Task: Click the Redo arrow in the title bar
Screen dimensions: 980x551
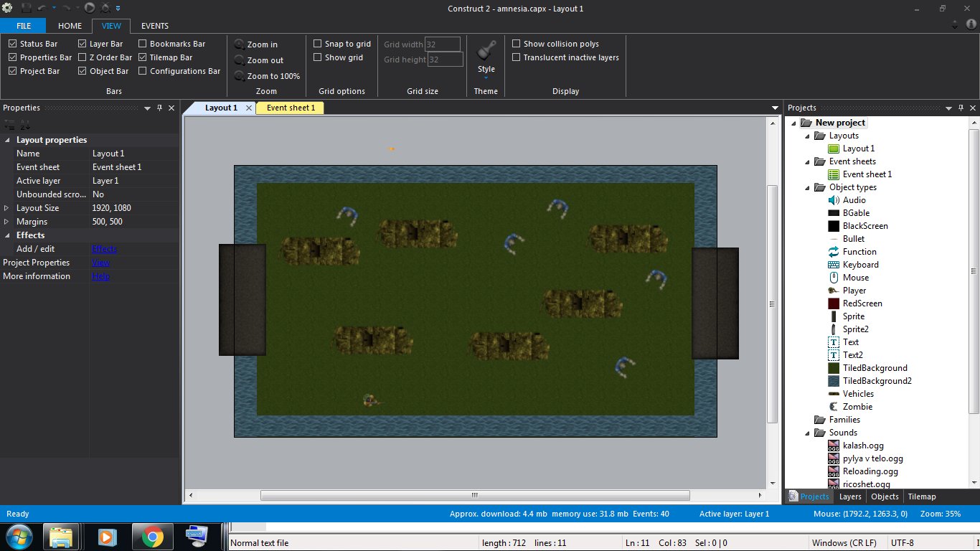Action: 66,8
